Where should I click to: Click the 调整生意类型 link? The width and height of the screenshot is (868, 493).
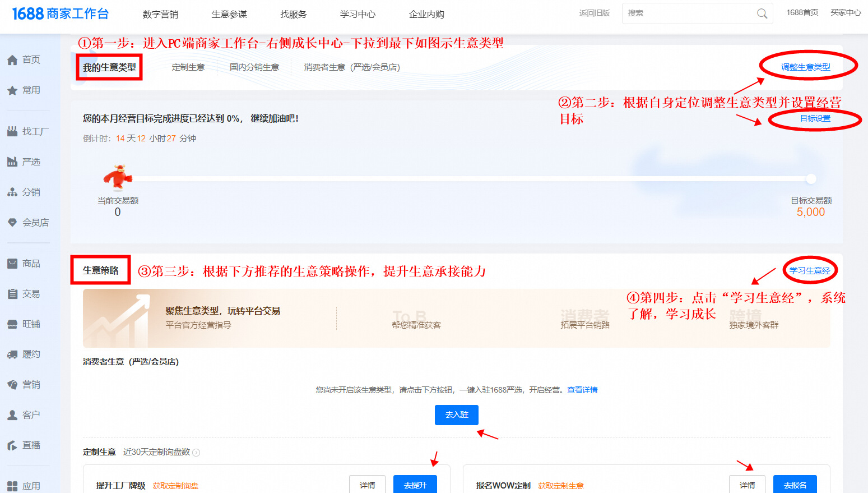click(x=806, y=67)
